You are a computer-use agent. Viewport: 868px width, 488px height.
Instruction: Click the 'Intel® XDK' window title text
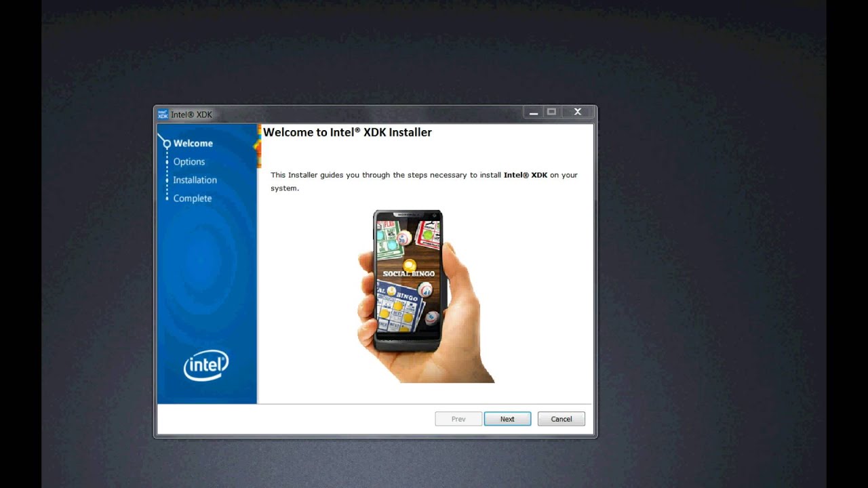[191, 115]
